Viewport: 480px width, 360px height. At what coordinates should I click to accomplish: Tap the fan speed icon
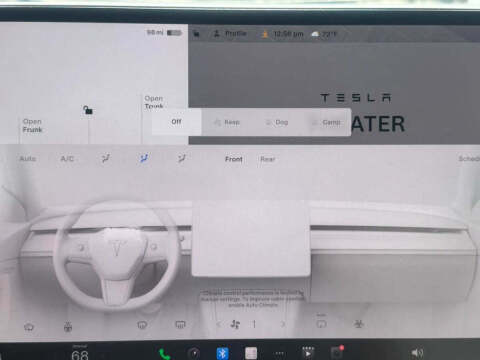235,324
